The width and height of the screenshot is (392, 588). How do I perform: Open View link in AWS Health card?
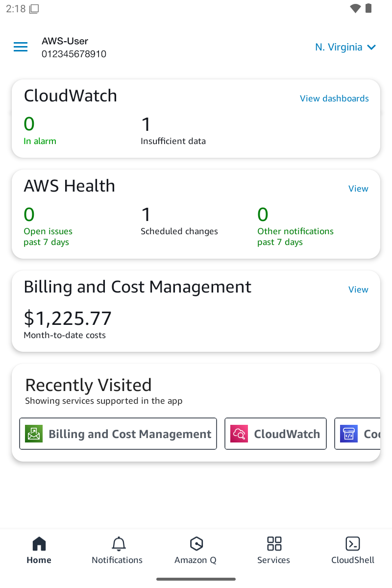[358, 189]
